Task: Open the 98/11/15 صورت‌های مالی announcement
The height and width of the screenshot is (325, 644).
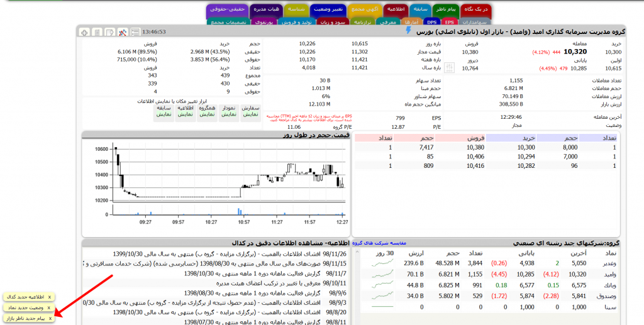Action: click(216, 263)
